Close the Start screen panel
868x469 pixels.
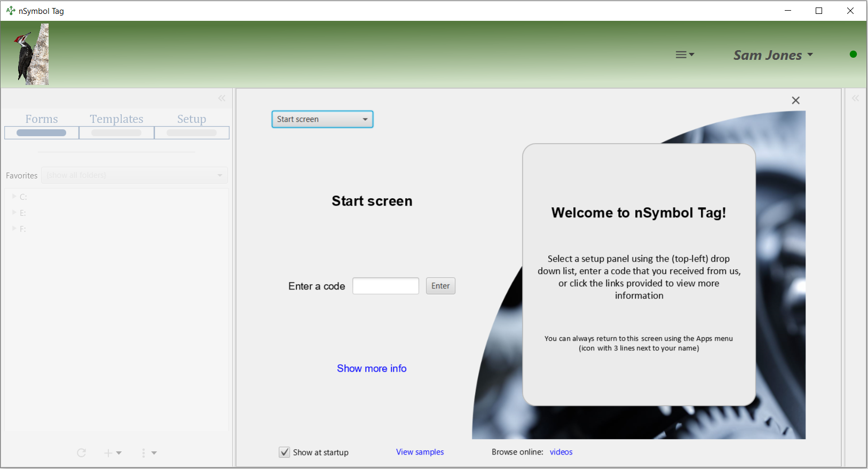point(795,100)
